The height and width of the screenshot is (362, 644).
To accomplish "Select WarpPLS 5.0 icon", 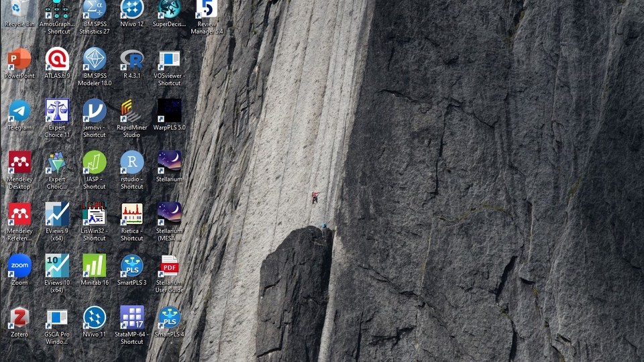I will click(x=169, y=115).
